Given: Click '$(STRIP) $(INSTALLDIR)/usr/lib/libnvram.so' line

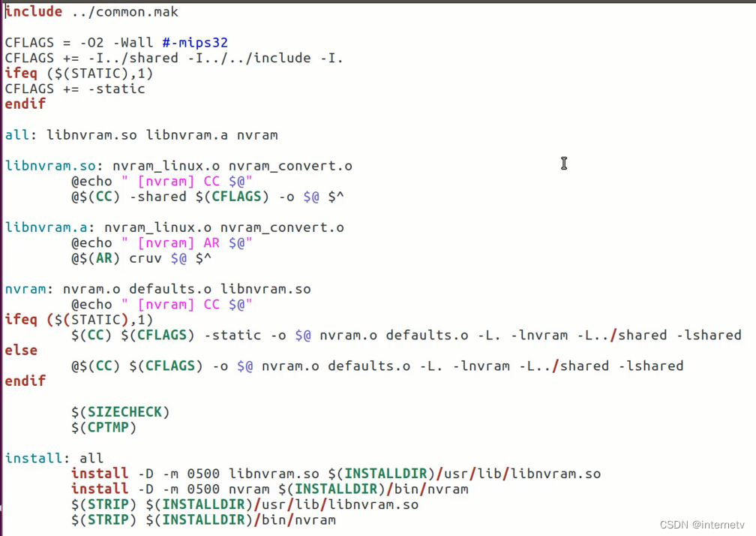Looking at the screenshot, I should tap(245, 504).
